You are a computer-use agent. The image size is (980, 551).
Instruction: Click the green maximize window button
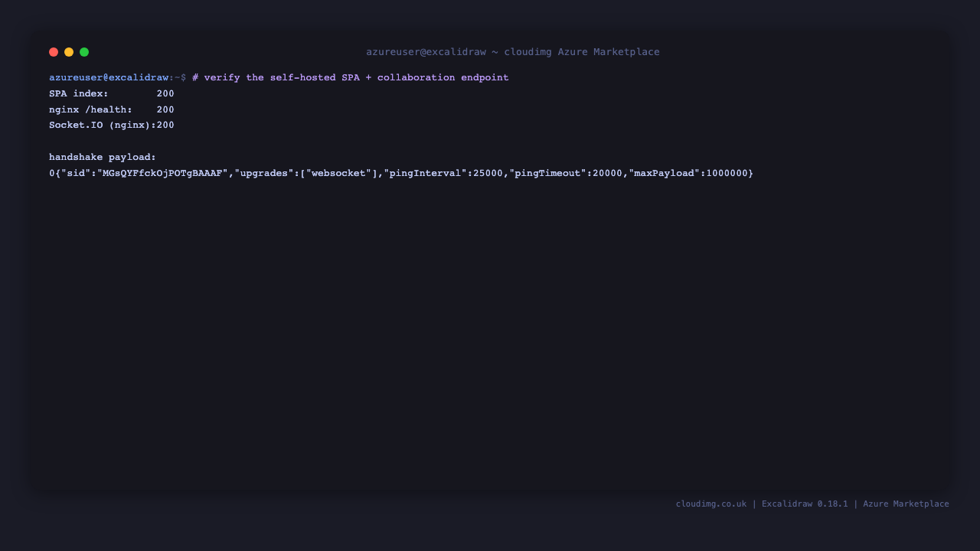(x=84, y=52)
